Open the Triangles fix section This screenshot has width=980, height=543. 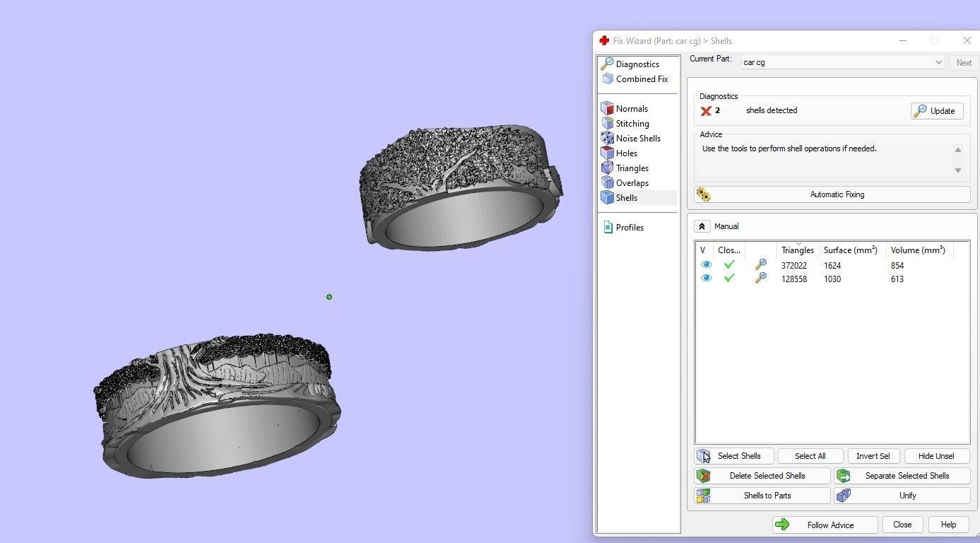point(625,168)
